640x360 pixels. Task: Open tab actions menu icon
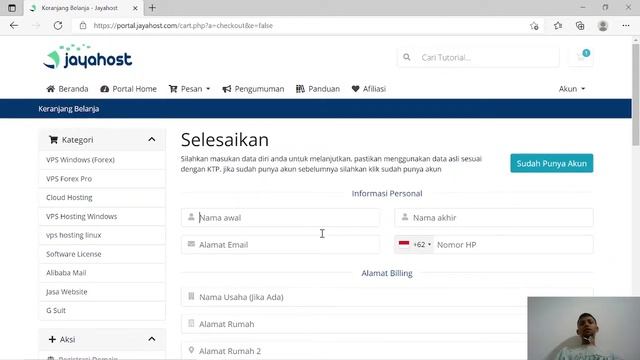(12, 8)
